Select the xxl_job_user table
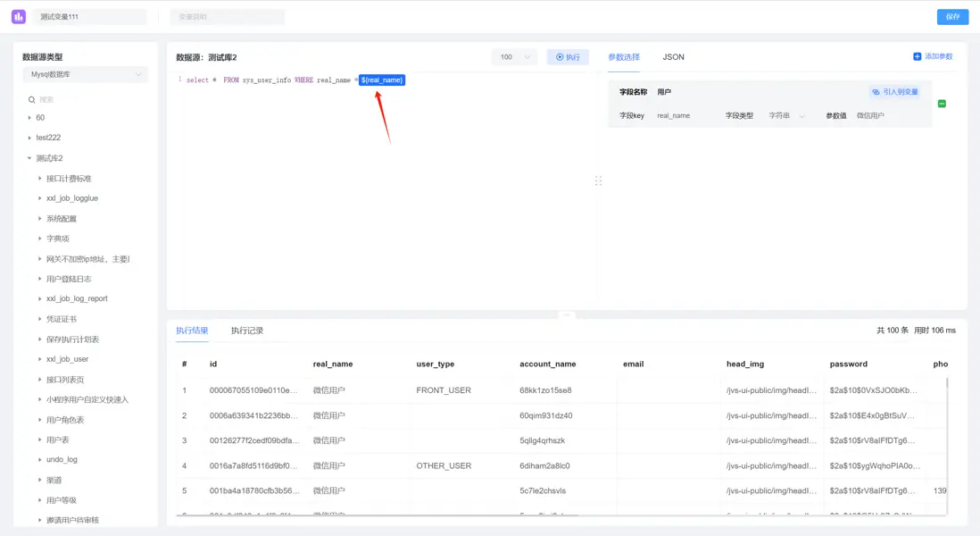 (x=68, y=360)
